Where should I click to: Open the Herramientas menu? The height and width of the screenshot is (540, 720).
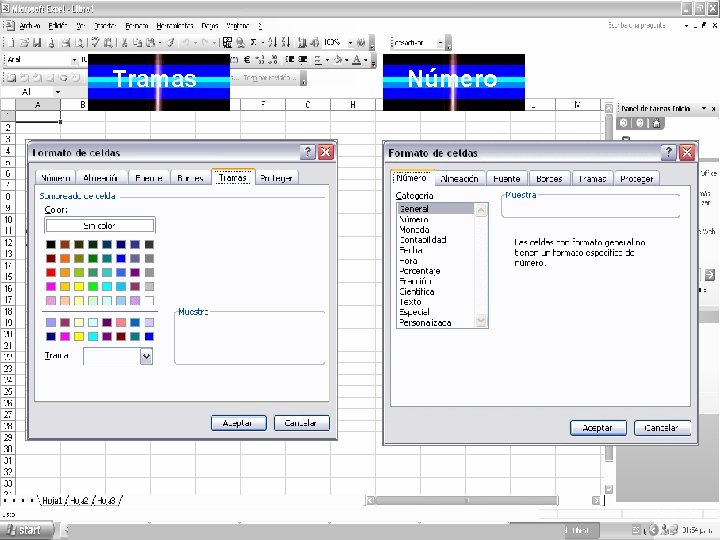click(174, 26)
